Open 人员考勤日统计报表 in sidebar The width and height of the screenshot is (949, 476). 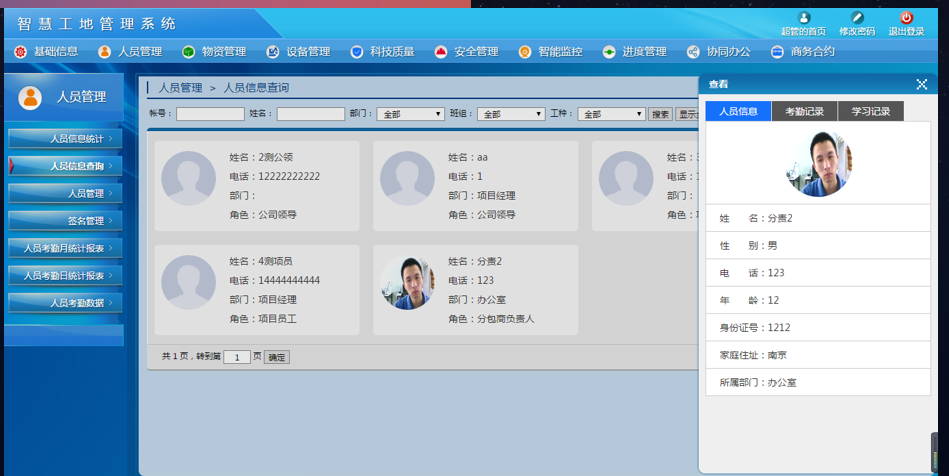[x=65, y=275]
